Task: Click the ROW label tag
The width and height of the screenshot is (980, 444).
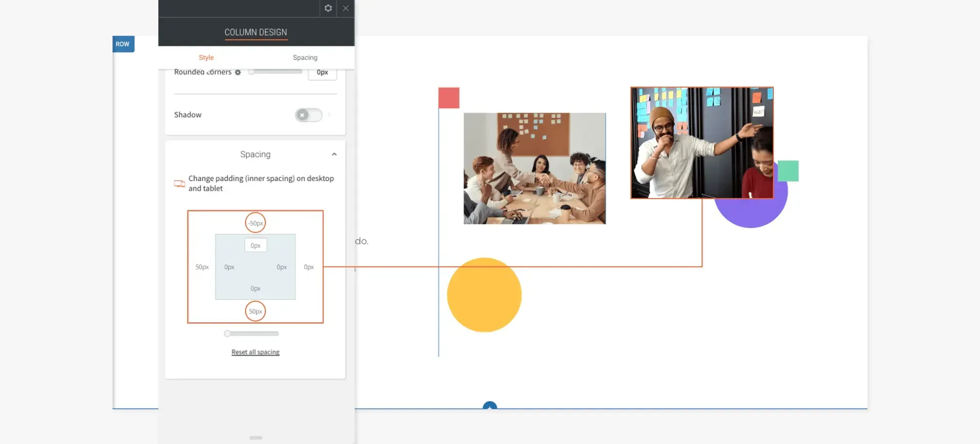Action: tap(123, 44)
